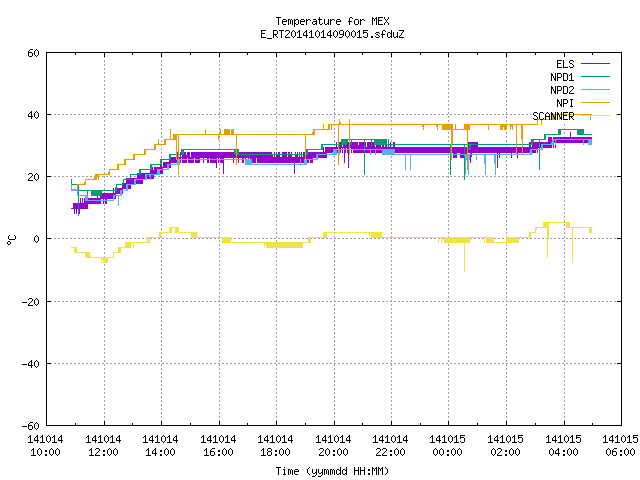The image size is (640, 480).
Task: Click the x-axis label 141014 14:00
Action: pos(160,446)
